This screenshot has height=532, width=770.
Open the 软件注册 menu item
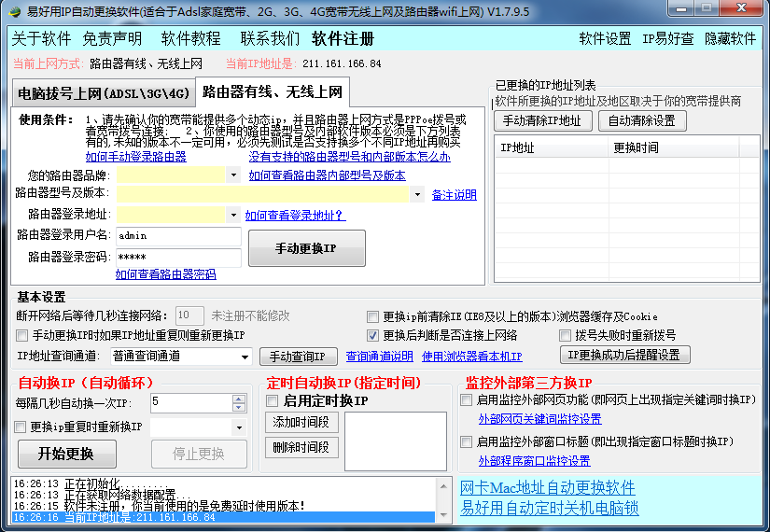click(343, 38)
